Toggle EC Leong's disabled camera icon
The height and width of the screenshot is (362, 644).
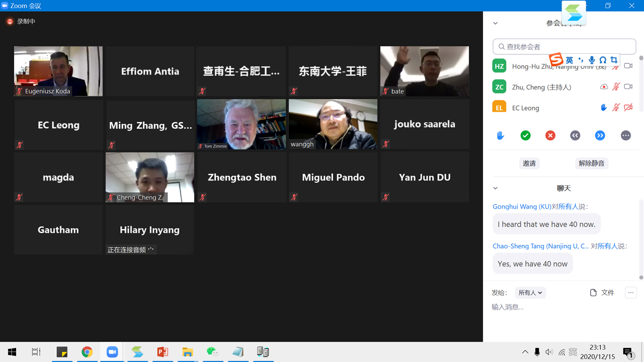[628, 108]
